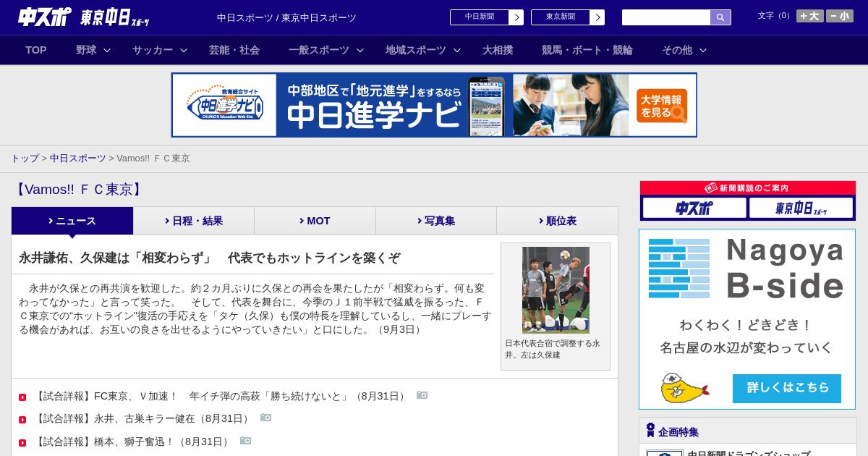Screen dimensions: 868x456
Task: Increase text size with 大 button
Action: click(810, 16)
